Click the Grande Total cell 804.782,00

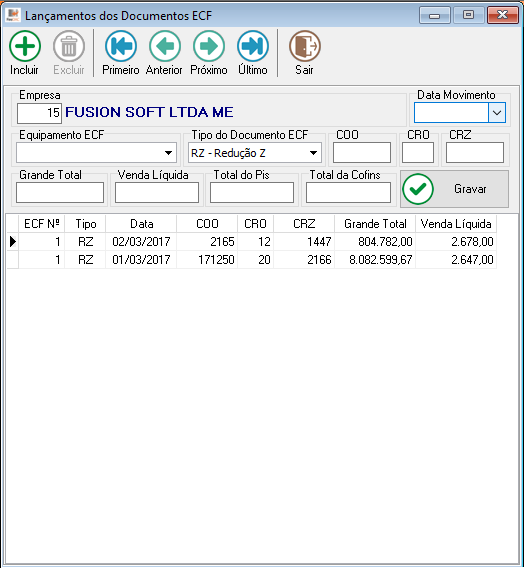tap(375, 242)
